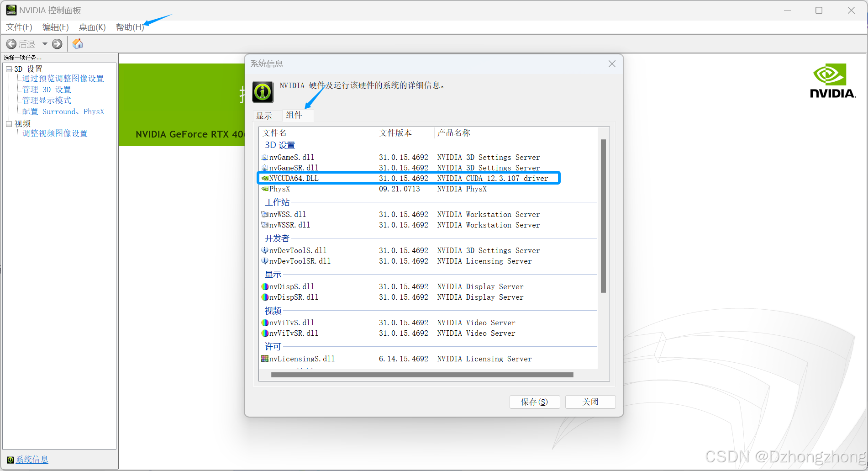
Task: Click the NVCUDA64.DLL file icon
Action: 265,178
